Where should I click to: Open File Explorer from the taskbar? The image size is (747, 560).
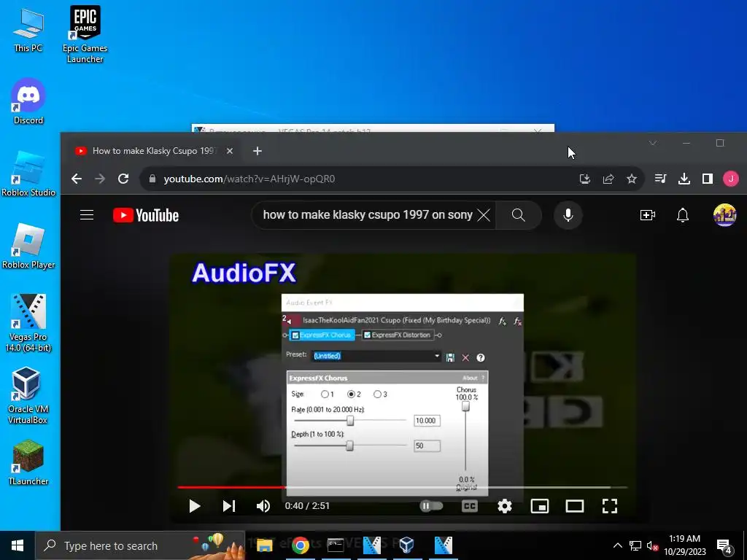264,545
